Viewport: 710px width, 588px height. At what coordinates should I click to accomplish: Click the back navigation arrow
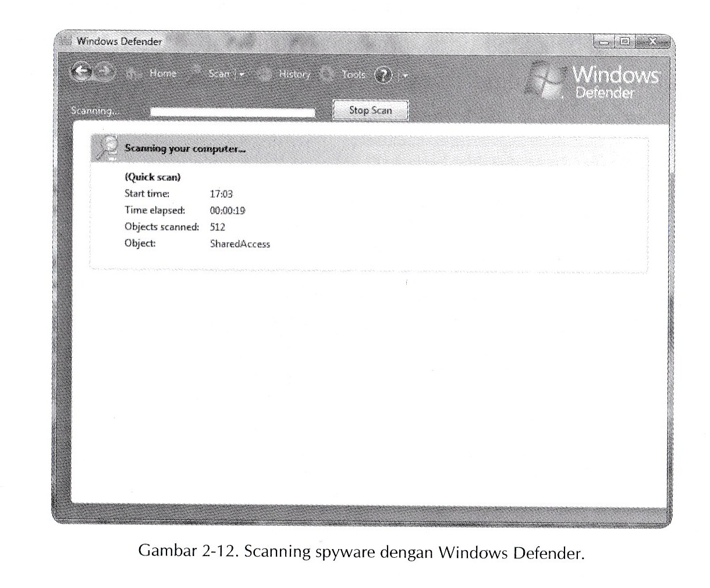[x=81, y=71]
